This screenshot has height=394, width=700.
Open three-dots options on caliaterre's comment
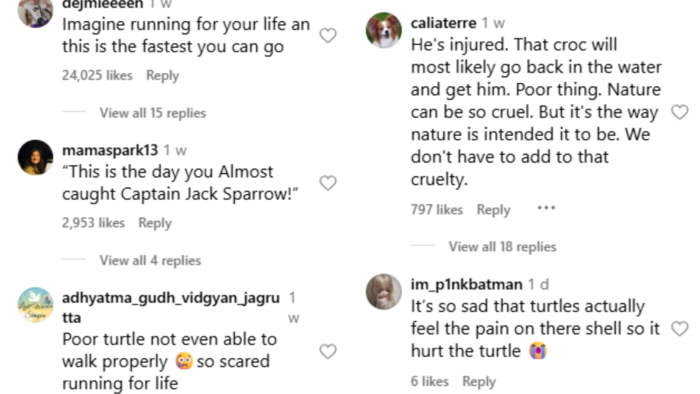click(x=546, y=208)
